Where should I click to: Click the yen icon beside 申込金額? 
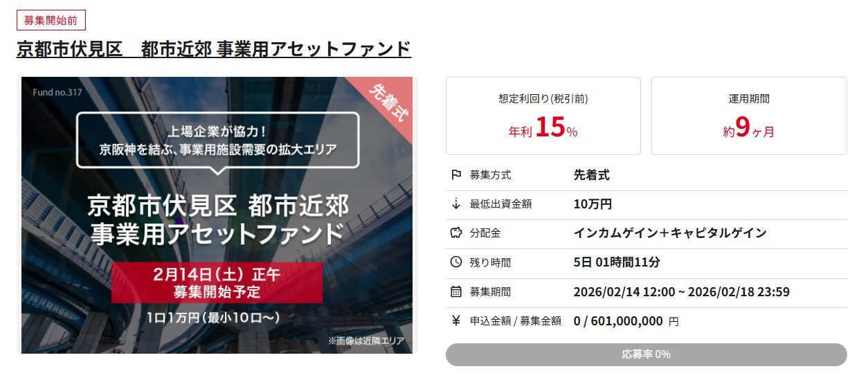[x=455, y=320]
